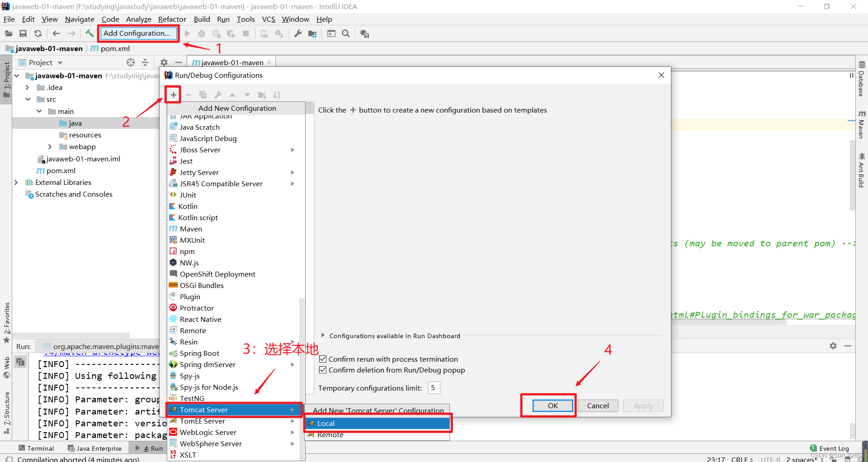Click the Project panel settings gear icon
Screen dimensions: 868x462
click(164, 62)
